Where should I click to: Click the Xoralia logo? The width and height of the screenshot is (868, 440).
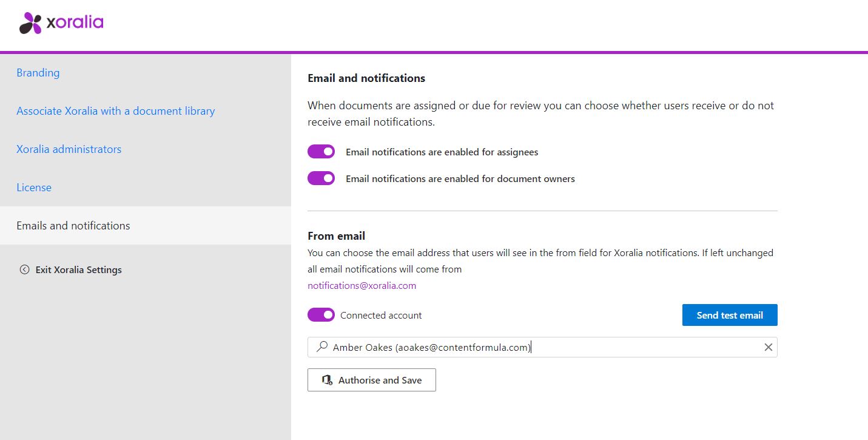[x=61, y=23]
